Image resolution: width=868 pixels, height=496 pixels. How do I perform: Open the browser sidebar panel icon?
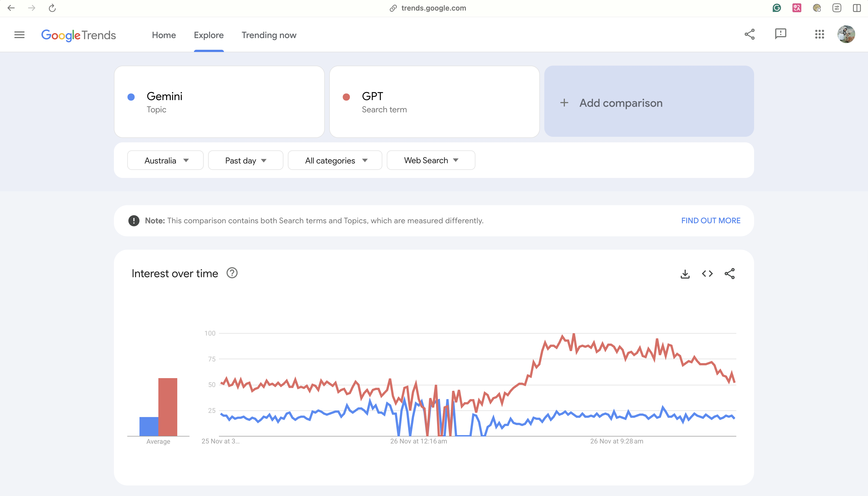click(857, 8)
